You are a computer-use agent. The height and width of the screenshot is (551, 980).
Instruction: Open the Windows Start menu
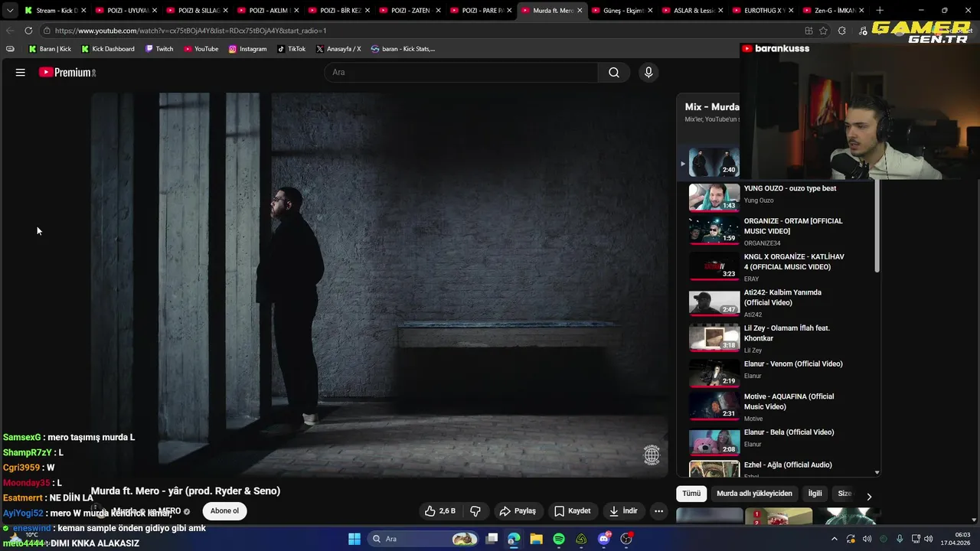click(354, 539)
